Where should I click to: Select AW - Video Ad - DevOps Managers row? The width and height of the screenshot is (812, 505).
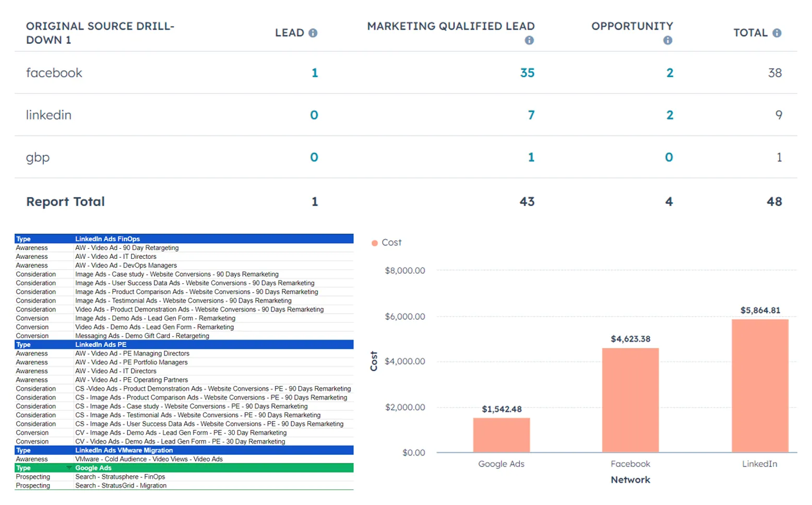(x=184, y=266)
